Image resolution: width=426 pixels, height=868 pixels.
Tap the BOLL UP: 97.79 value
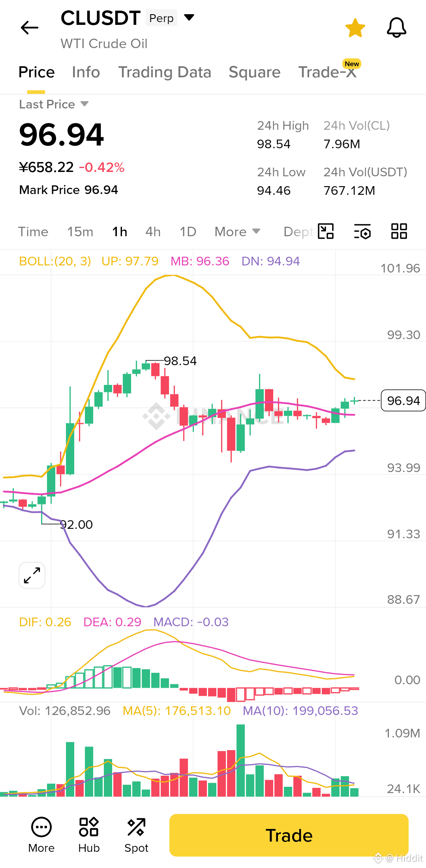[x=130, y=261]
